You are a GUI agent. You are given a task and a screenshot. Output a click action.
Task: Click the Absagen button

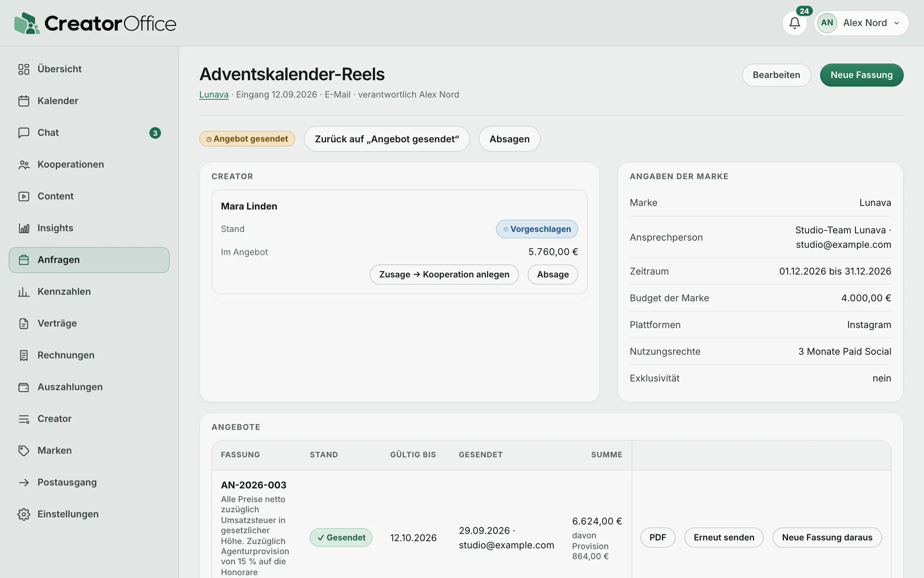tap(509, 139)
